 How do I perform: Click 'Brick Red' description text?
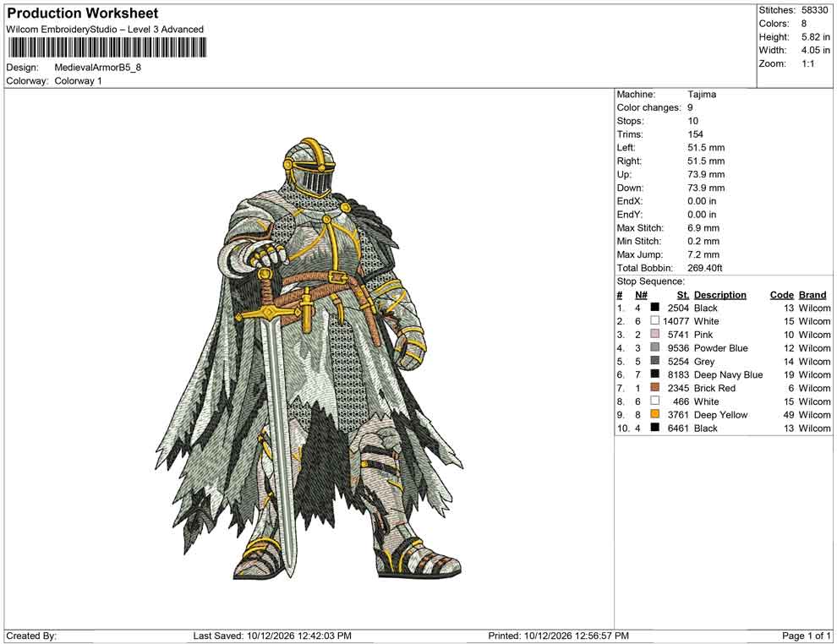tap(714, 388)
